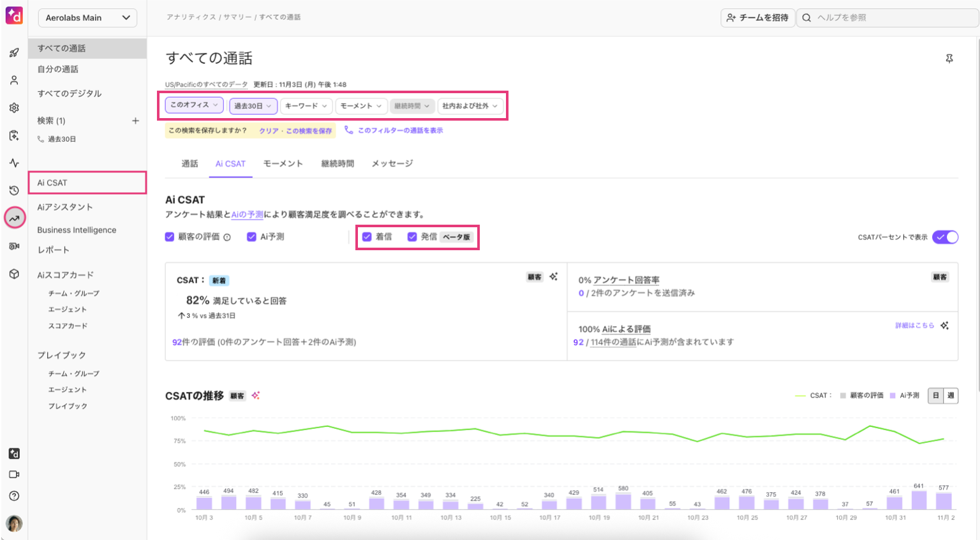Open the history clock icon in the left rail
This screenshot has height=540, width=980.
[x=14, y=190]
